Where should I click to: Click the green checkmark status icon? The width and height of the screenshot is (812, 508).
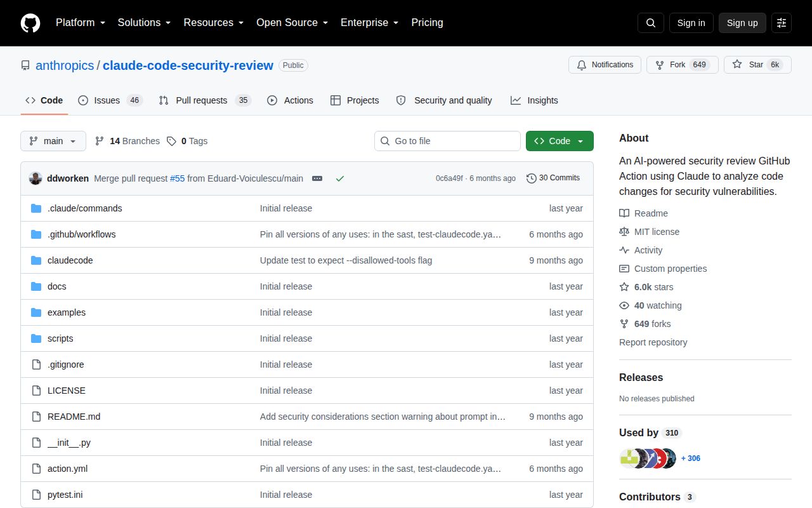click(340, 178)
